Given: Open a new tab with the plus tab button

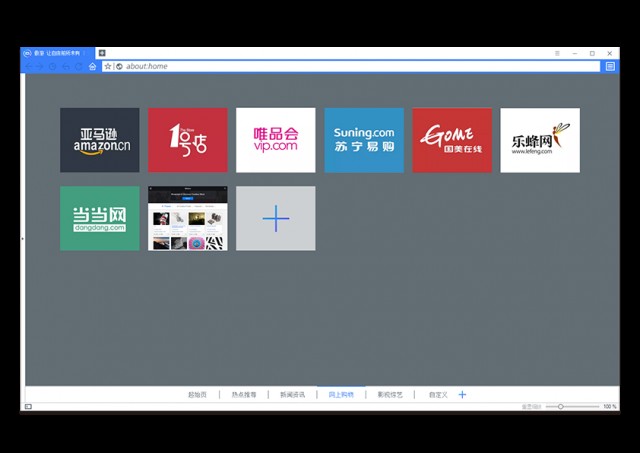Looking at the screenshot, I should coord(102,53).
